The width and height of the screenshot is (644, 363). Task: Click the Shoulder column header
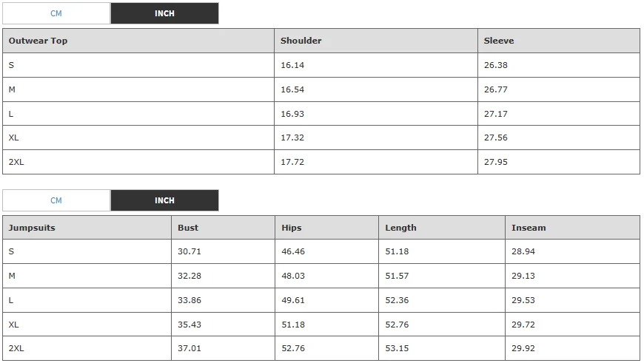(x=301, y=41)
